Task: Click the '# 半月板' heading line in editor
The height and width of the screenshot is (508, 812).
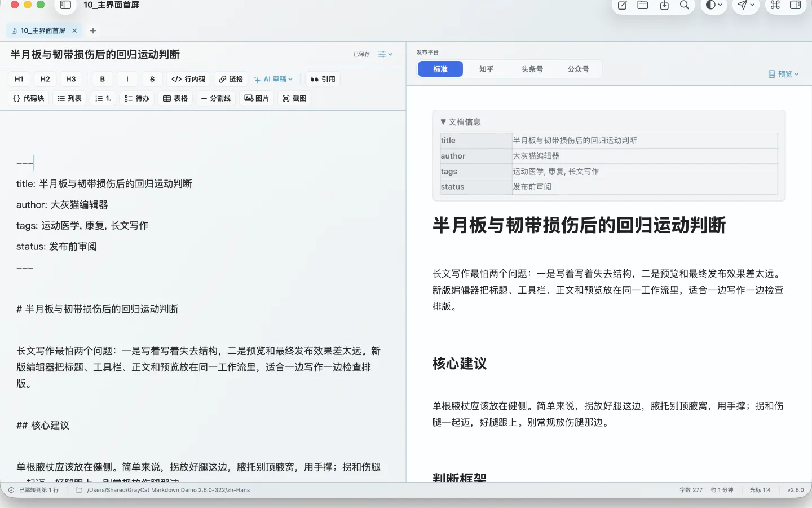Action: click(x=97, y=309)
